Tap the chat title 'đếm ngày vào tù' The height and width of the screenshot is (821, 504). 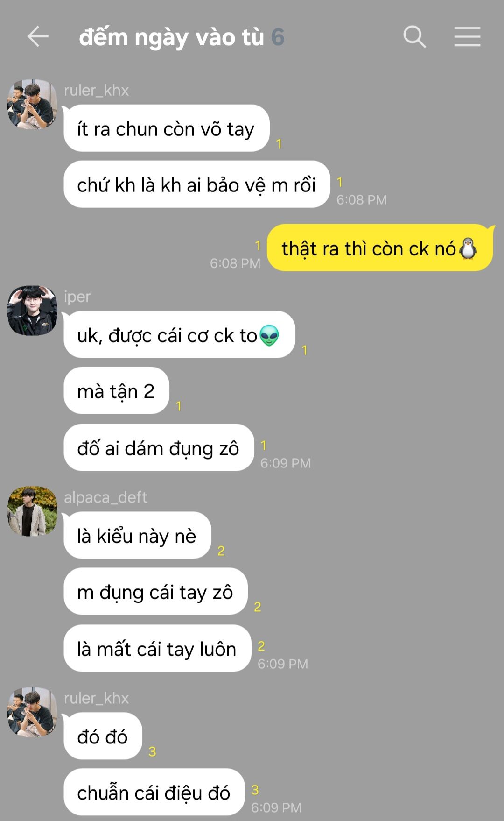171,37
